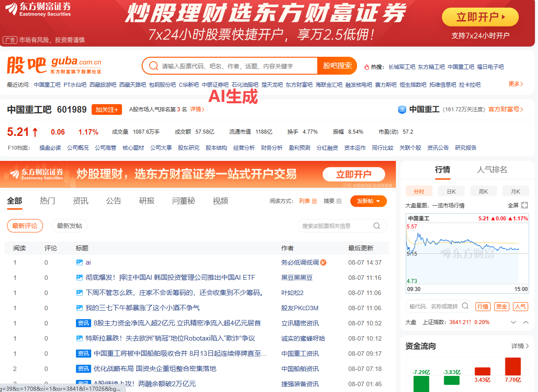Open 详情 in 资金流向 panel

coord(520,346)
